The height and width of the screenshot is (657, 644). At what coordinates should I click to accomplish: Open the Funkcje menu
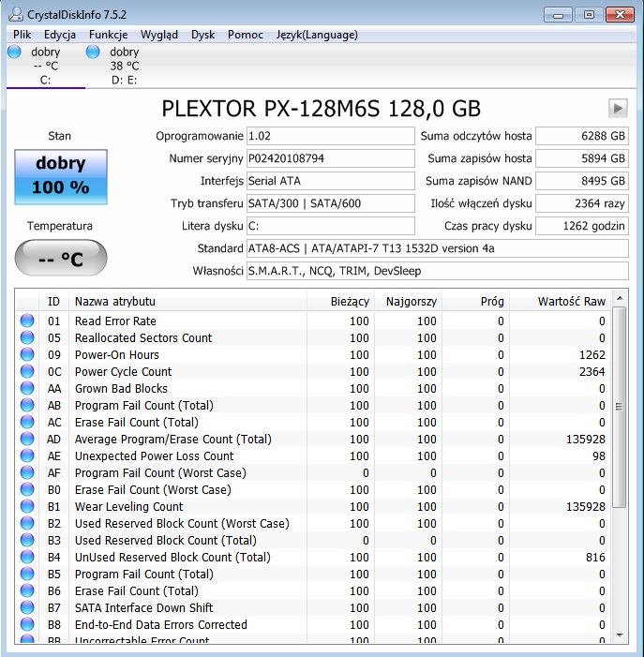(x=108, y=35)
